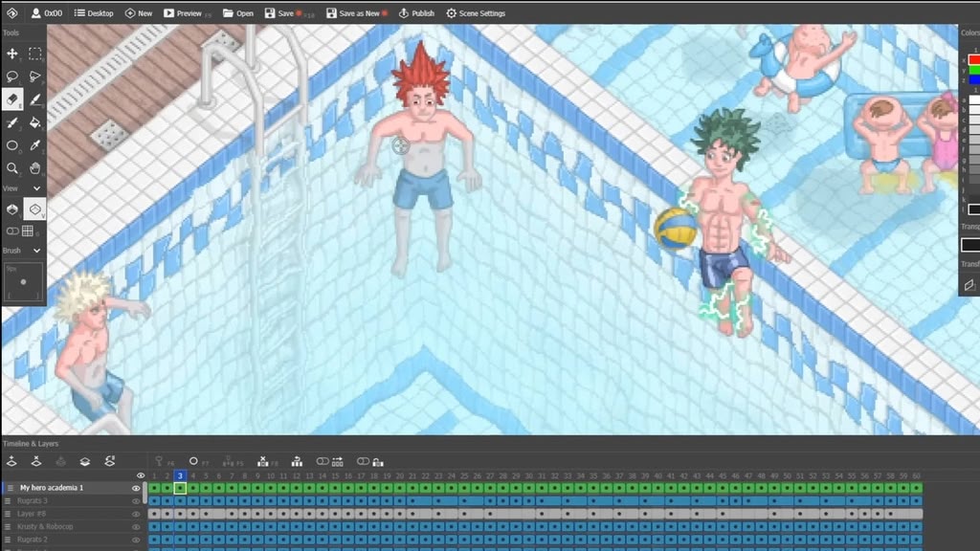Pick the red x color swatch
Viewport: 980px width, 551px height.
(x=973, y=60)
